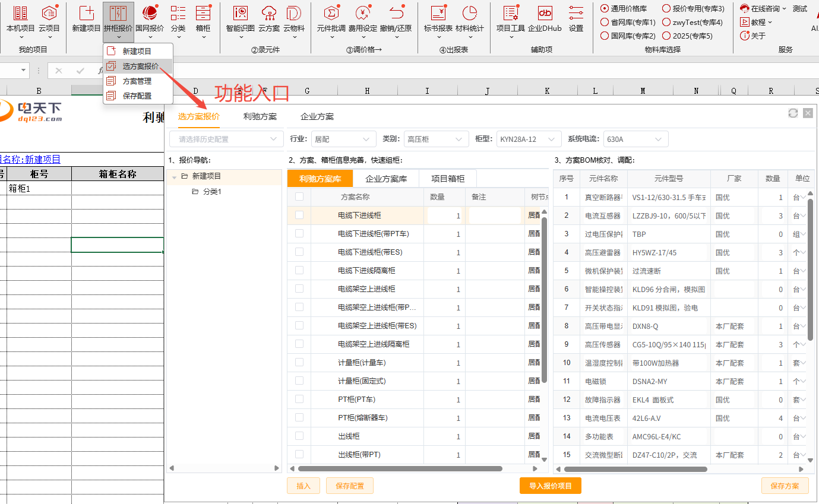Click the BOM table horizontal scrollbar
This screenshot has width=819, height=504.
[x=635, y=469]
